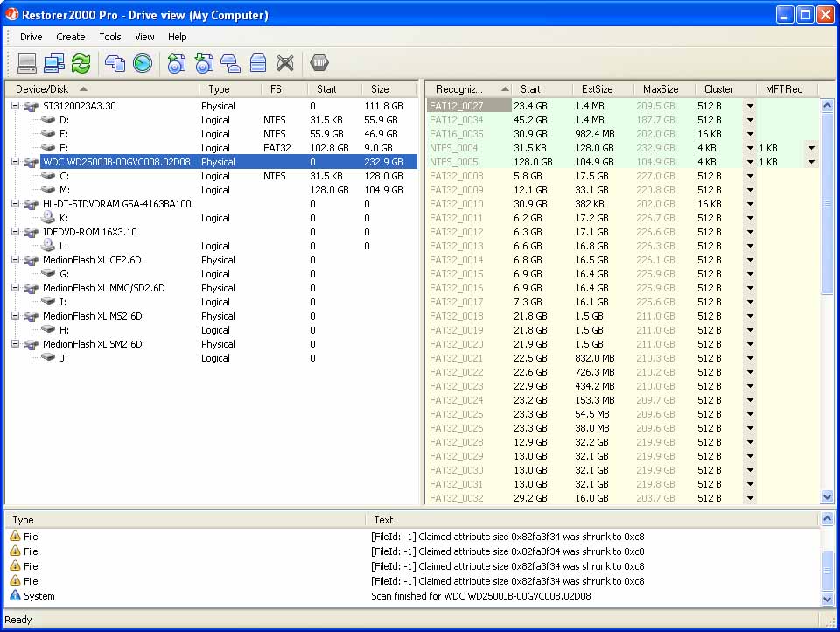
Task: Click the DVD drive icon beside K:
Action: (x=48, y=217)
